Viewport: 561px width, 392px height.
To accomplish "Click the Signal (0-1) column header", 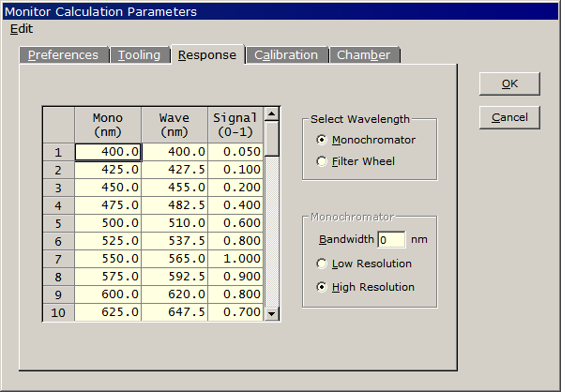I will click(x=235, y=125).
